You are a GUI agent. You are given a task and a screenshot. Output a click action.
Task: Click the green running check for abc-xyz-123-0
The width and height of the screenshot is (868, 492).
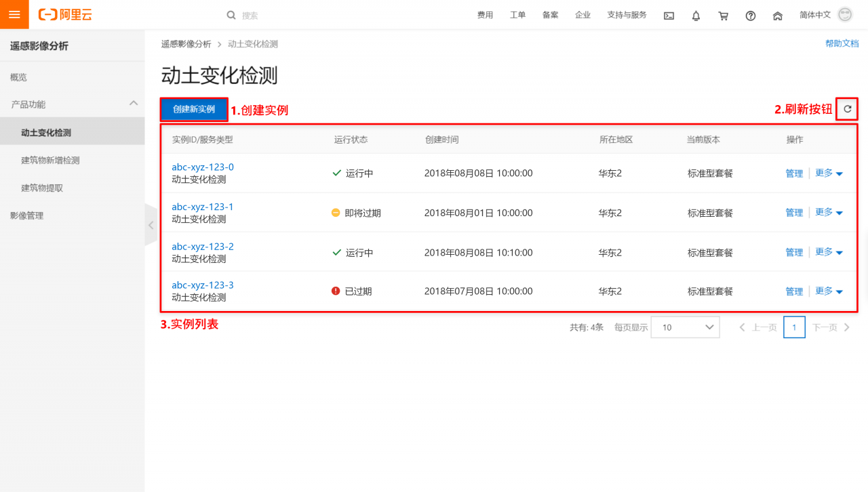[336, 173]
